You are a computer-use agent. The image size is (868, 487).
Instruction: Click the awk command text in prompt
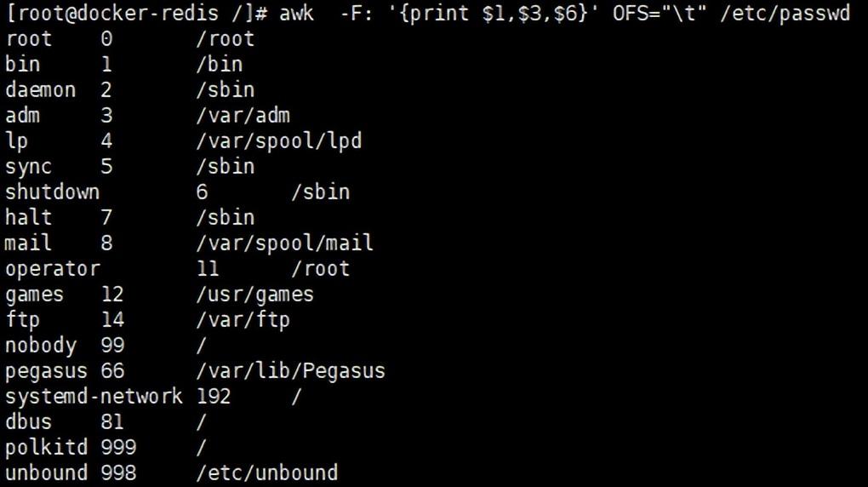pyautogui.click(x=296, y=13)
